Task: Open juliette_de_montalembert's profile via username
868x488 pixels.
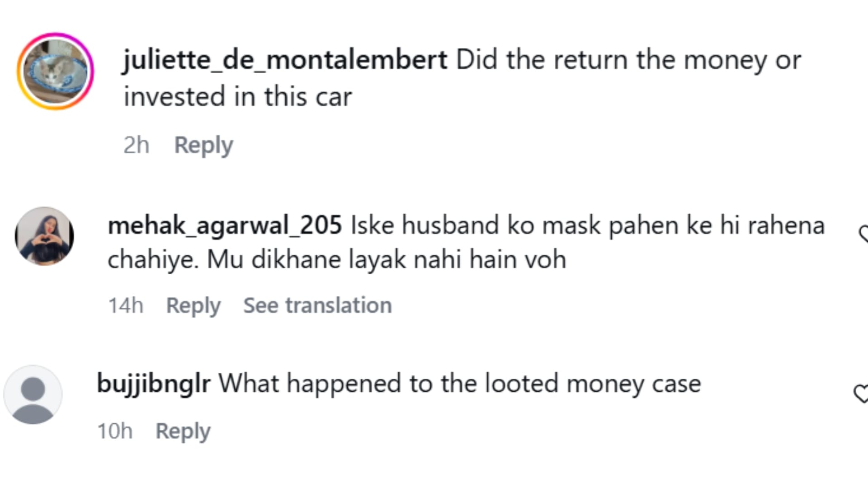Action: tap(285, 60)
